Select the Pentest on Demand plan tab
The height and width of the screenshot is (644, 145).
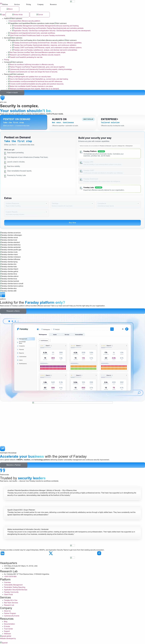[x=23, y=122]
